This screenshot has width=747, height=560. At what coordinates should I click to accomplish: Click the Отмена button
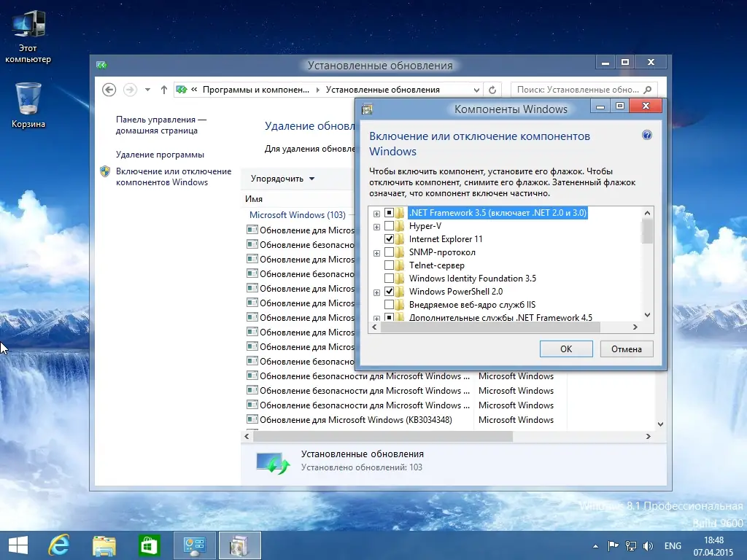pos(627,349)
